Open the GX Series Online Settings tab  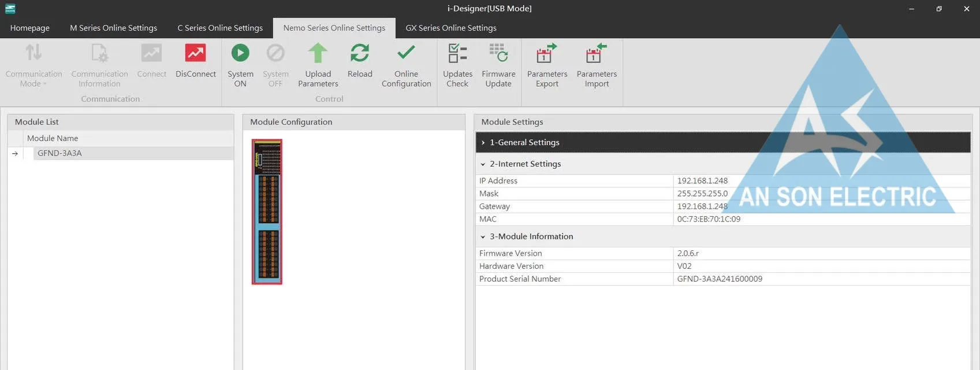click(x=451, y=28)
